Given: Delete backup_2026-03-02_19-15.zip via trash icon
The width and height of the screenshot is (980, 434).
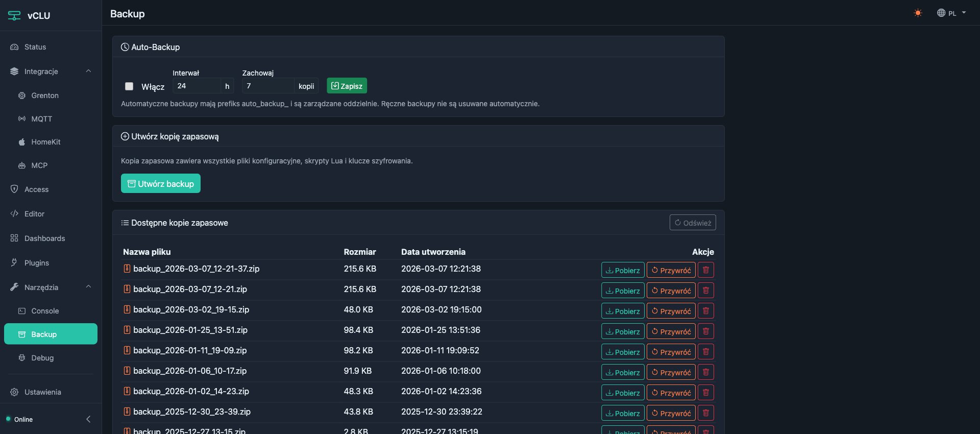Looking at the screenshot, I should point(706,311).
